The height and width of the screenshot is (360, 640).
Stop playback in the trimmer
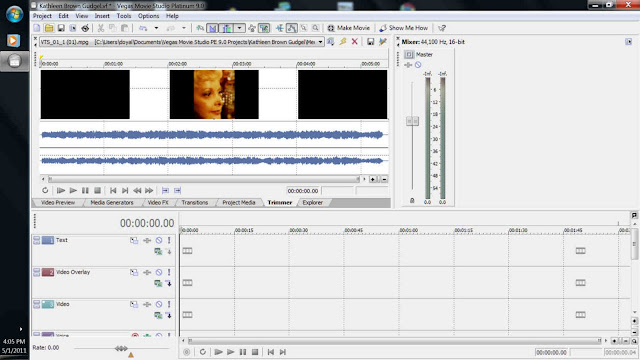click(x=98, y=191)
